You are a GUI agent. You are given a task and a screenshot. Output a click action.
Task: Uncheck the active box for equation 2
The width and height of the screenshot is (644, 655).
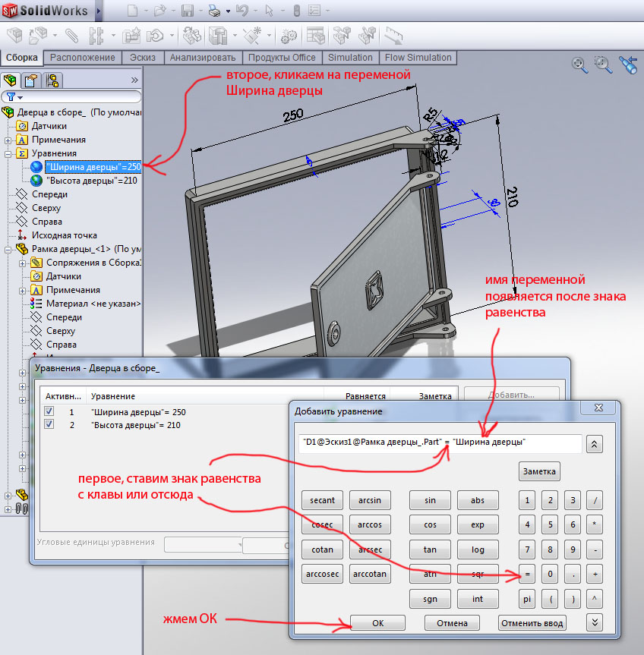coord(49,425)
